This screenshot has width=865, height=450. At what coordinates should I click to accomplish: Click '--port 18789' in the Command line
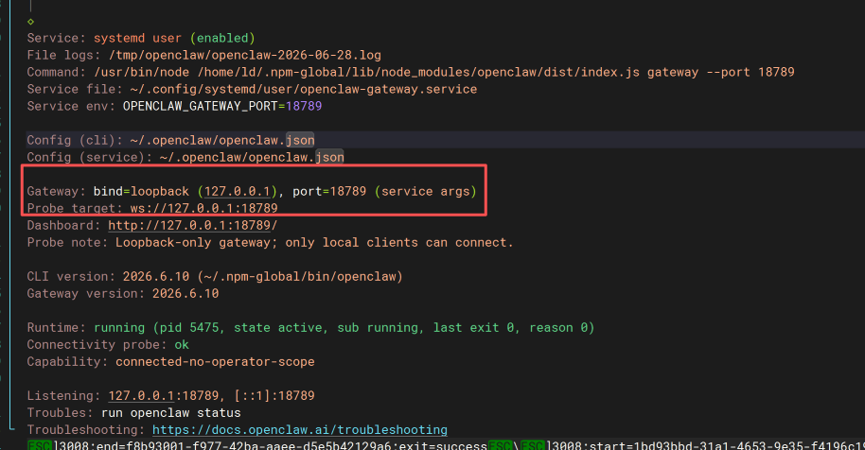[750, 72]
